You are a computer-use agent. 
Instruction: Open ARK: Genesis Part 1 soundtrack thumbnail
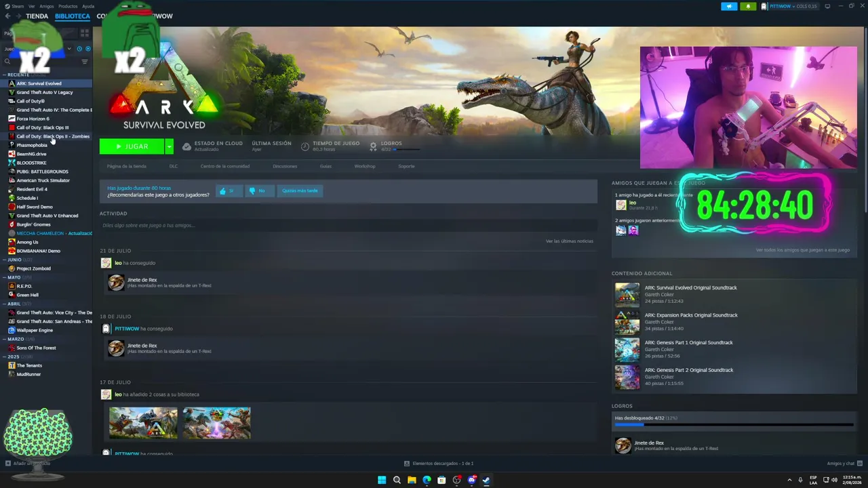pyautogui.click(x=627, y=350)
